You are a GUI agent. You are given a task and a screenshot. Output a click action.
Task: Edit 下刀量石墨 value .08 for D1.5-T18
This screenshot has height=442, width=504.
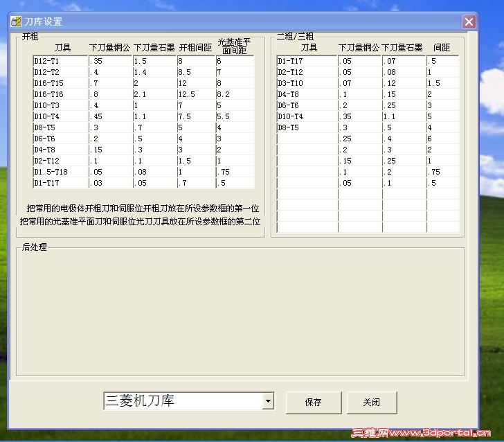click(x=155, y=172)
